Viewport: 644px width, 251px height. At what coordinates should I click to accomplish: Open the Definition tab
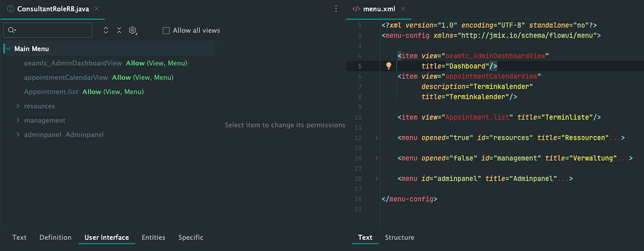click(x=55, y=237)
